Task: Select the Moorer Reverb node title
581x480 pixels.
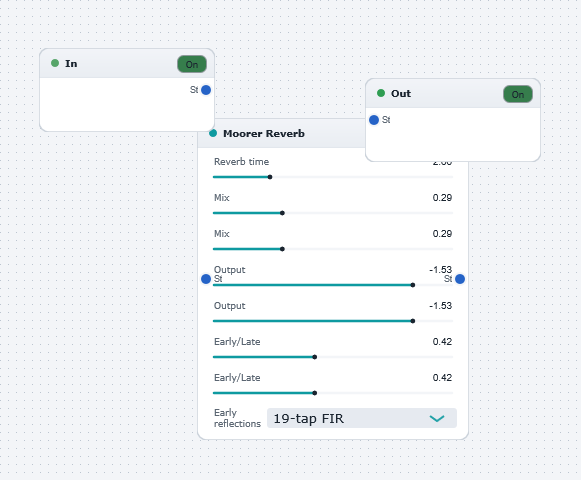Action: tap(264, 133)
